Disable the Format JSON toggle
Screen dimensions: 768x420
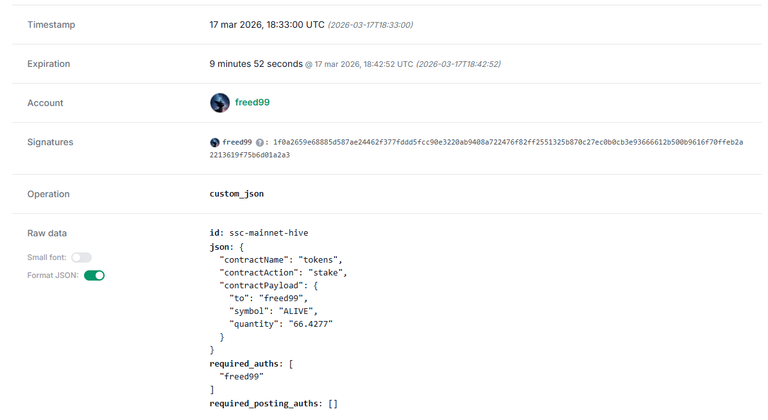pos(94,275)
